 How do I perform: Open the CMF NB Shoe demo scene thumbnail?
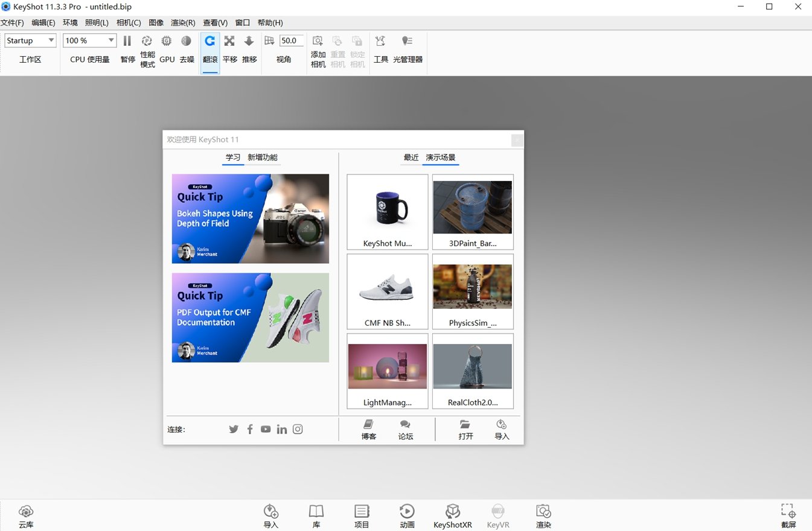388,291
